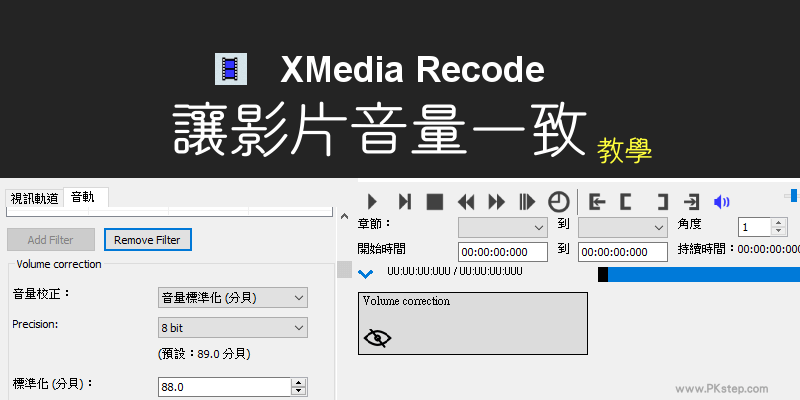The height and width of the screenshot is (400, 800).
Task: Stop playback with the square button
Action: click(x=435, y=202)
